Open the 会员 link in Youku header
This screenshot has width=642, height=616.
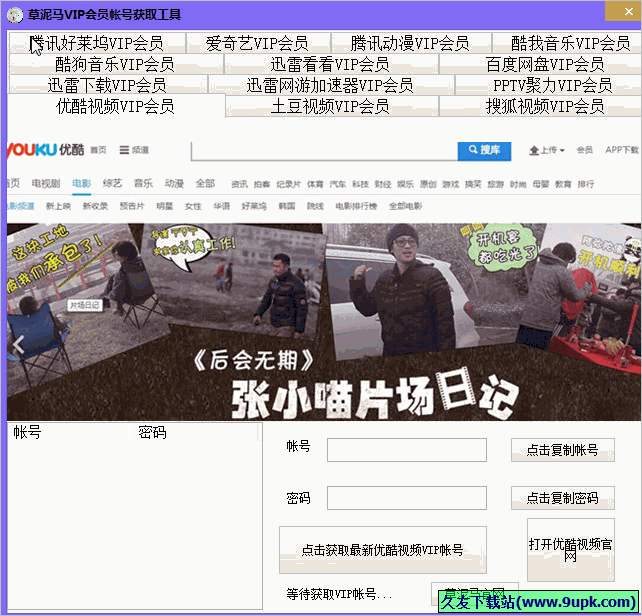click(584, 150)
